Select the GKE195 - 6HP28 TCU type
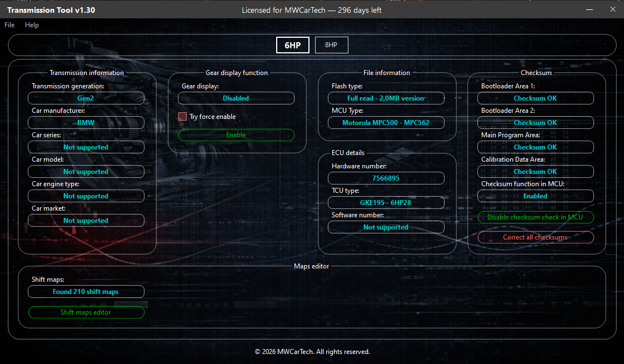Viewport: 624px width, 364px height. pos(386,202)
